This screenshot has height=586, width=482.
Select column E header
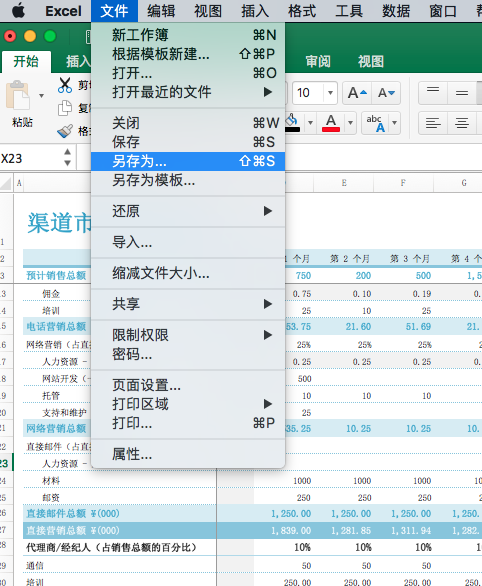click(x=344, y=183)
